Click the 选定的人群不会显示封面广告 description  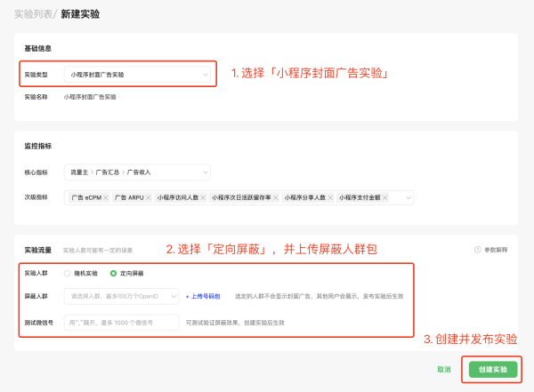(320, 296)
